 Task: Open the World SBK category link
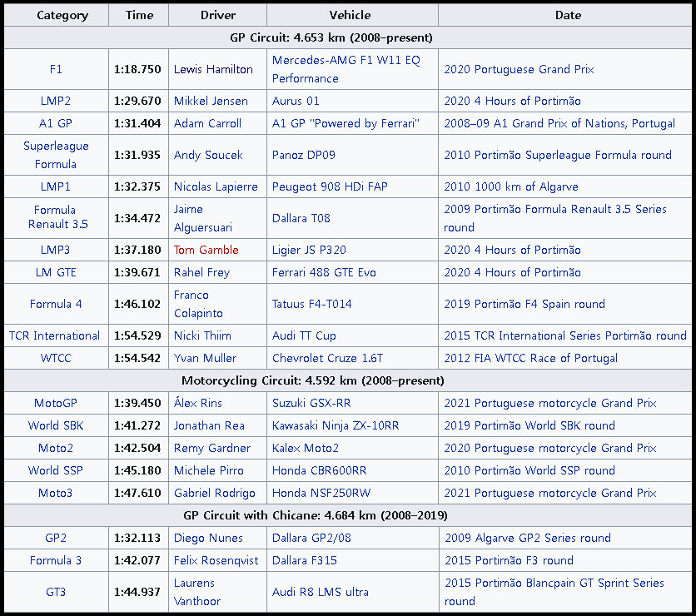click(x=56, y=425)
